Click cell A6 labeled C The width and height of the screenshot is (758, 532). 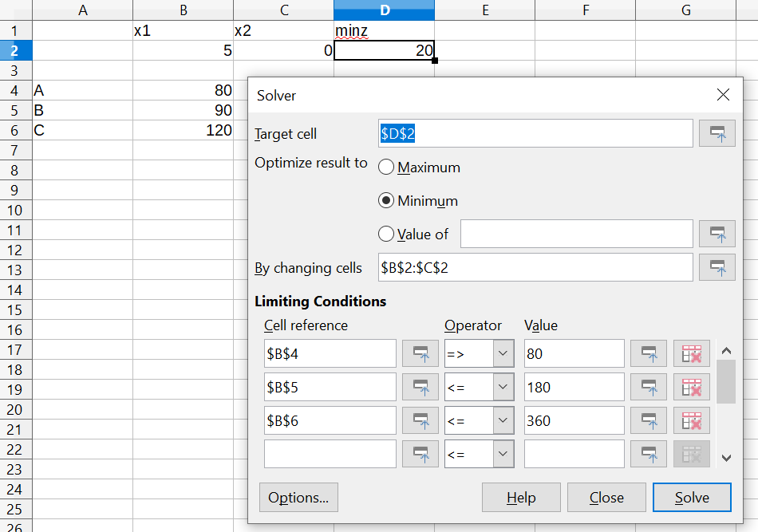83,130
